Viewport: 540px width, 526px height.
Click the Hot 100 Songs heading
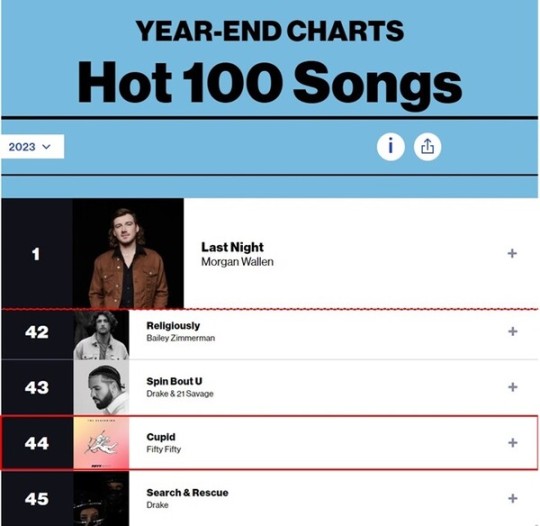coord(270,84)
